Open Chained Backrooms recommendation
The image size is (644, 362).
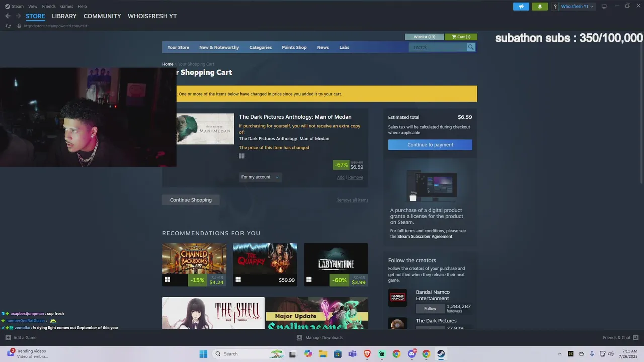click(x=194, y=264)
